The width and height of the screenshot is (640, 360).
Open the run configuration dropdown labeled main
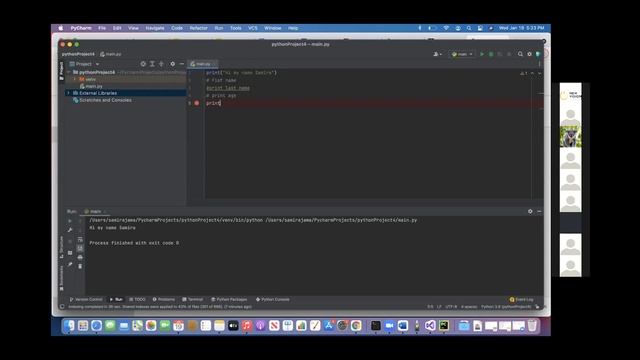462,54
